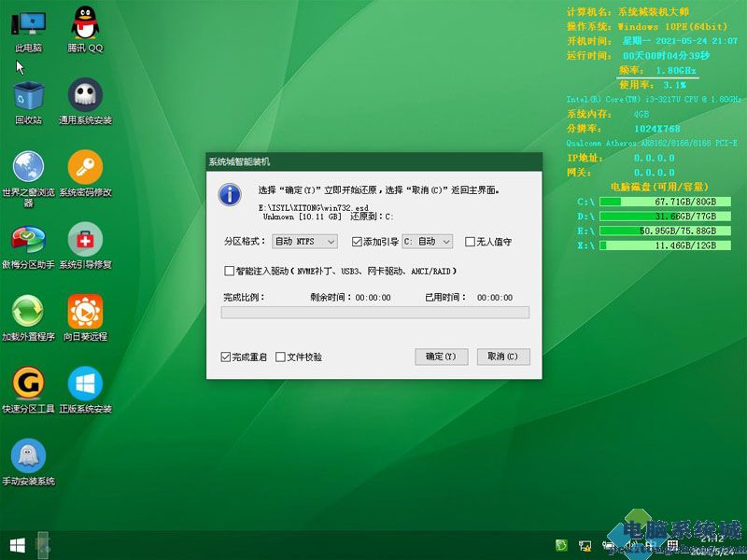Screen dimensions: 747x560
Task: Open the C: 自动 boot drive dropdown
Action: [x=427, y=242]
